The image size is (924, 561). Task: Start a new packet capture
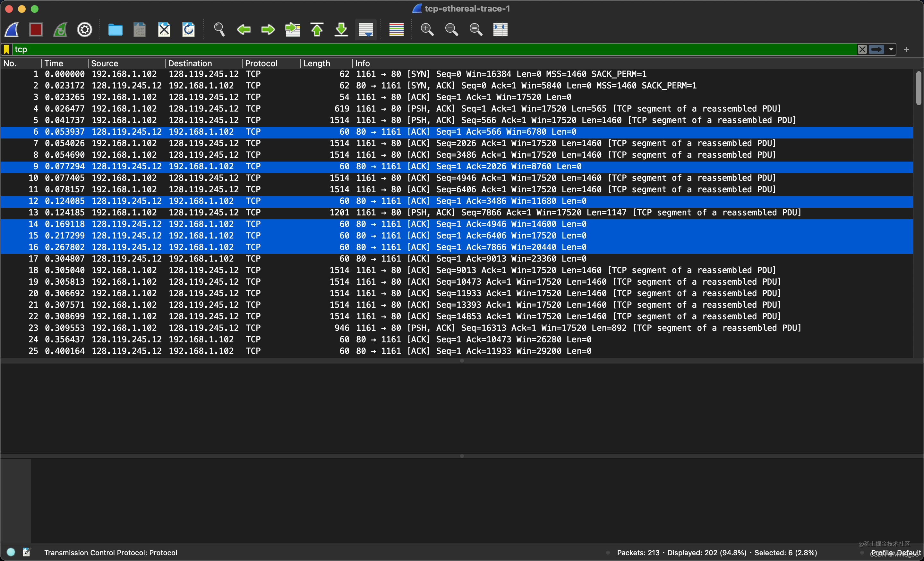[x=11, y=29]
